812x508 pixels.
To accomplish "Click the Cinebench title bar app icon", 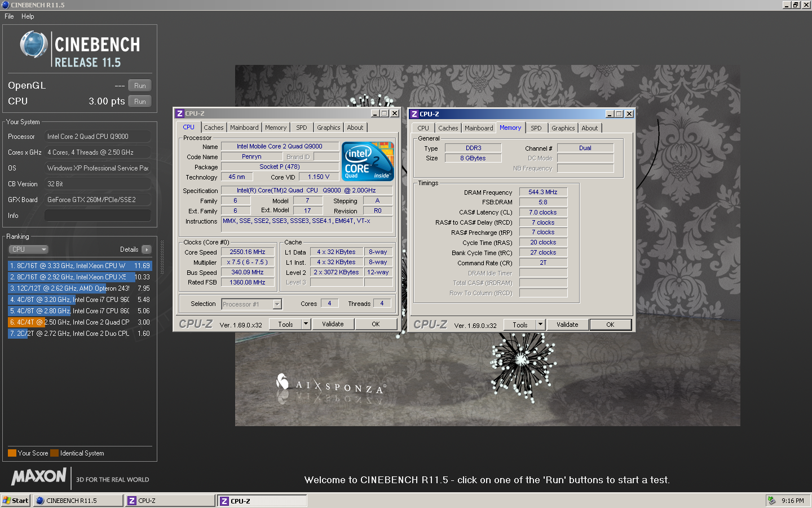I will tap(6, 5).
